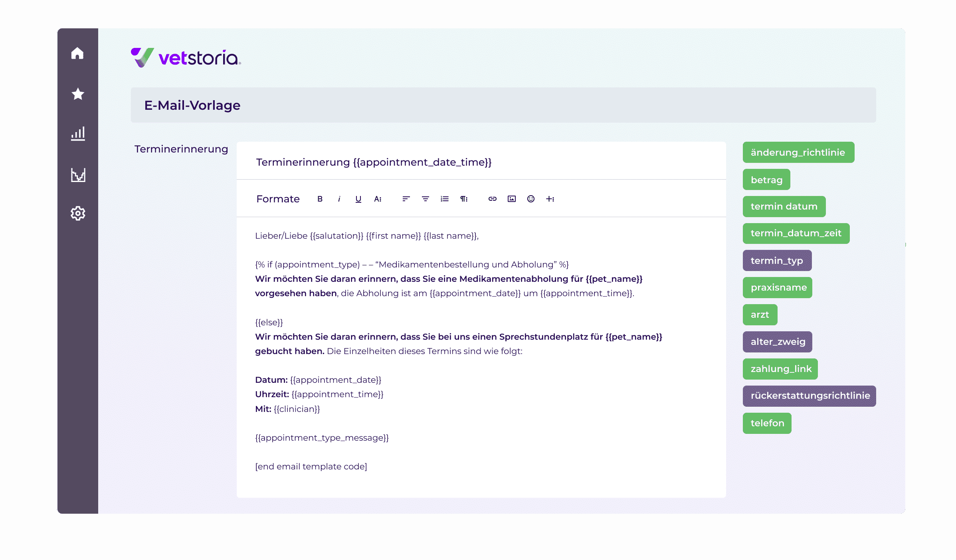Toggle italic formatting in editor toolbar
Viewport: 956px width, 560px height.
coord(339,199)
